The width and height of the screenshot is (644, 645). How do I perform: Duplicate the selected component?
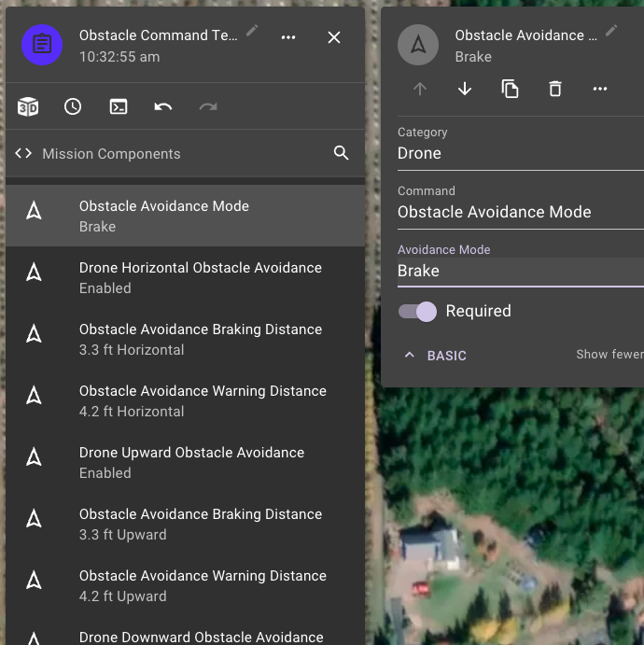point(510,89)
